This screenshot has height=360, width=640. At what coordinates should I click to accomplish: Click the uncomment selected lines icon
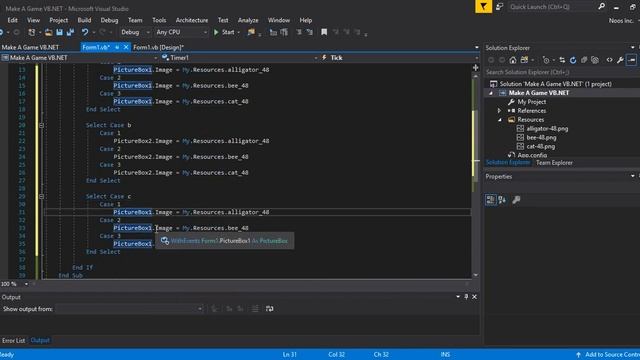310,32
